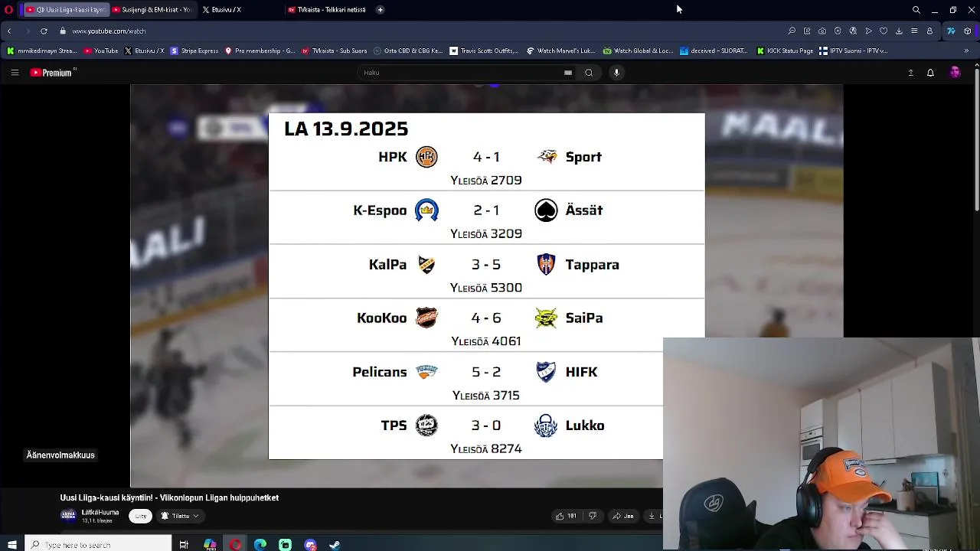
Task: Open the player play-arrow toolbar icon
Action: coord(868,31)
